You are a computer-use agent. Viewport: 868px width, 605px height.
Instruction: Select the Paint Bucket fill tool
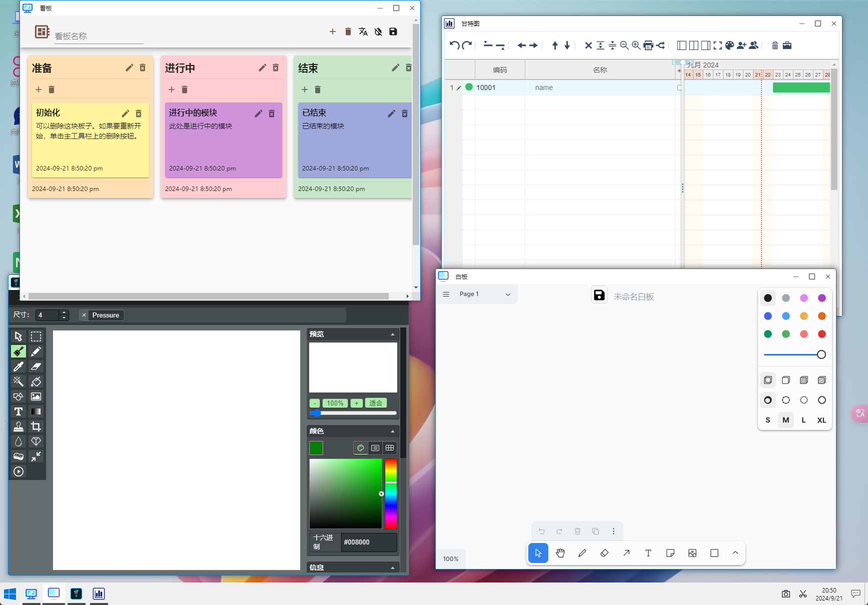pyautogui.click(x=36, y=381)
